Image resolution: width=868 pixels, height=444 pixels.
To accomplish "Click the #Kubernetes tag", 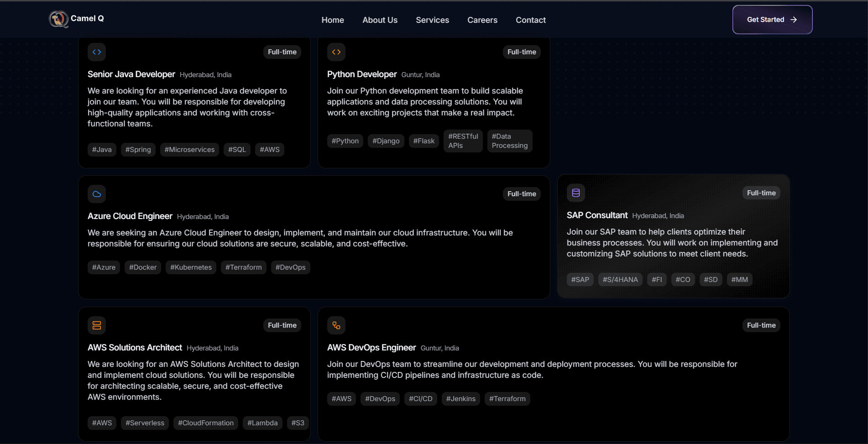I will pyautogui.click(x=191, y=267).
